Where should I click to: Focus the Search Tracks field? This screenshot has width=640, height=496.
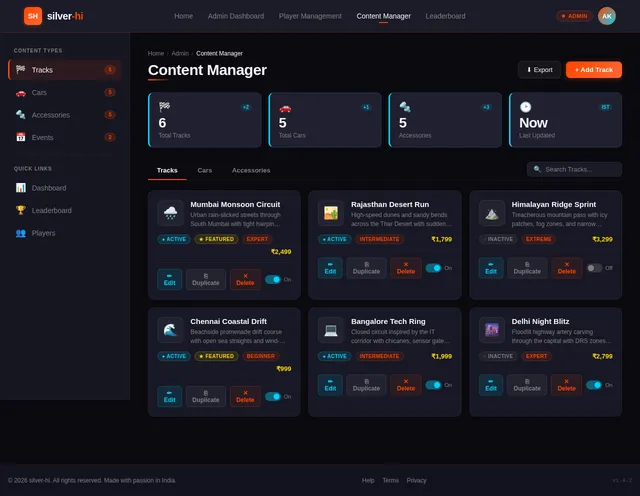point(574,169)
